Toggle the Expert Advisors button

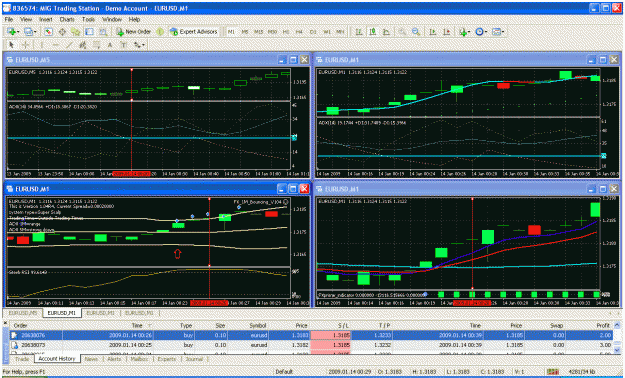point(194,32)
